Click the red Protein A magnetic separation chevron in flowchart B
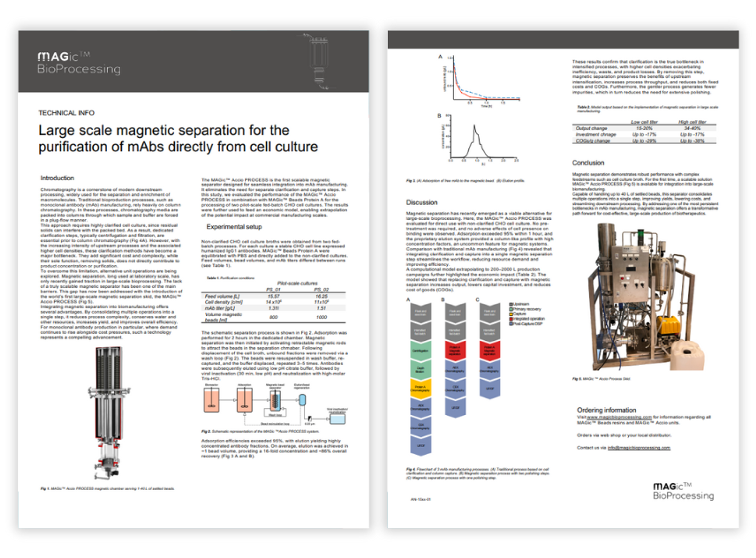 pyautogui.click(x=455, y=351)
